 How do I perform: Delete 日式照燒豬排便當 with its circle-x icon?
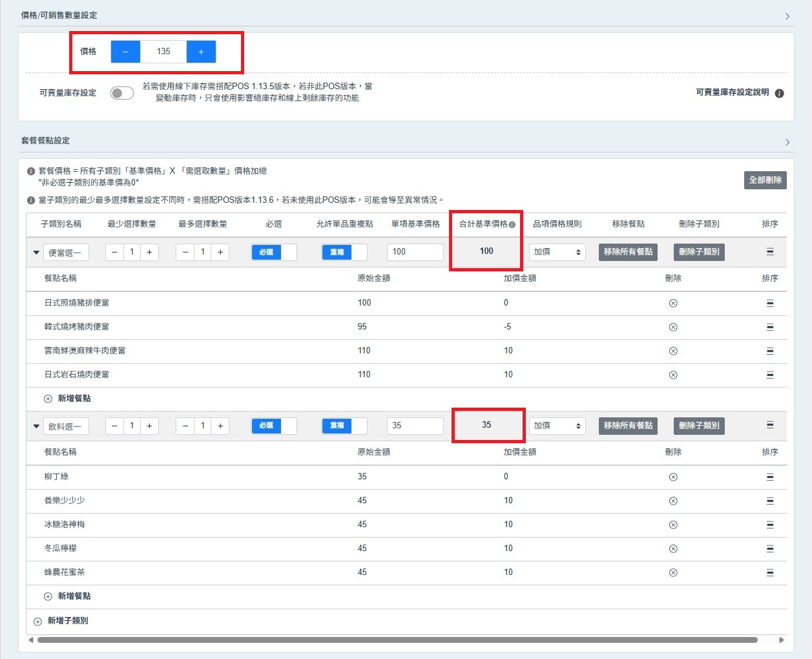point(673,303)
